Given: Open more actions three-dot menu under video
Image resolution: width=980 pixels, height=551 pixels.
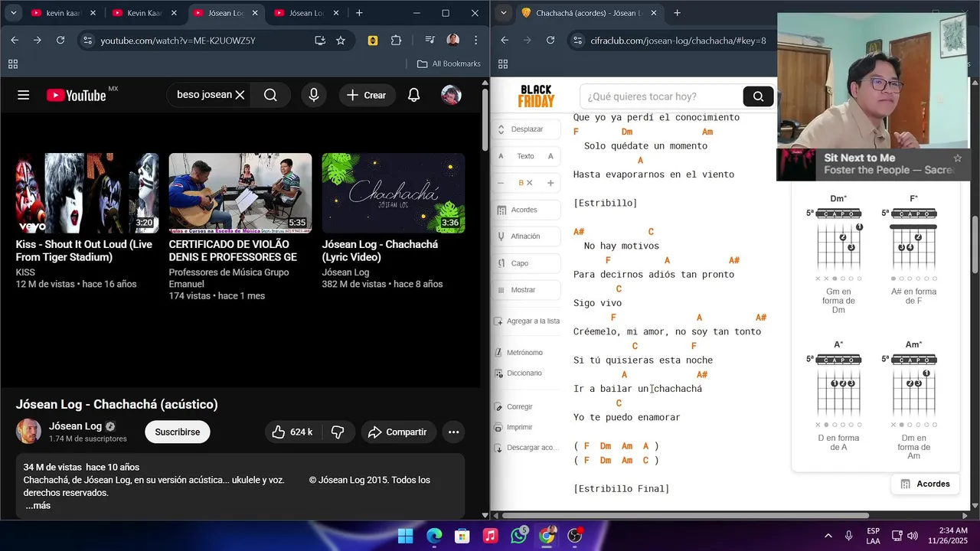Looking at the screenshot, I should click(453, 432).
